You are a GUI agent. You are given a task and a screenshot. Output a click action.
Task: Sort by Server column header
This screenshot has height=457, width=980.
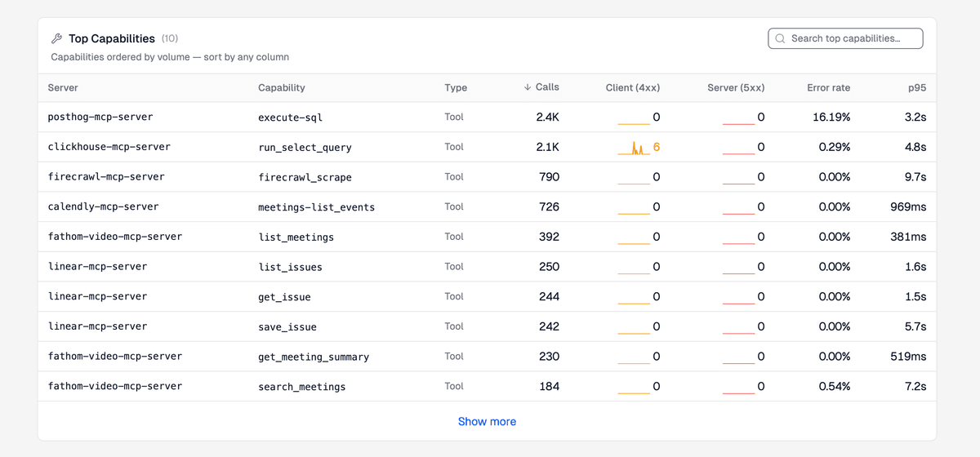tap(63, 87)
